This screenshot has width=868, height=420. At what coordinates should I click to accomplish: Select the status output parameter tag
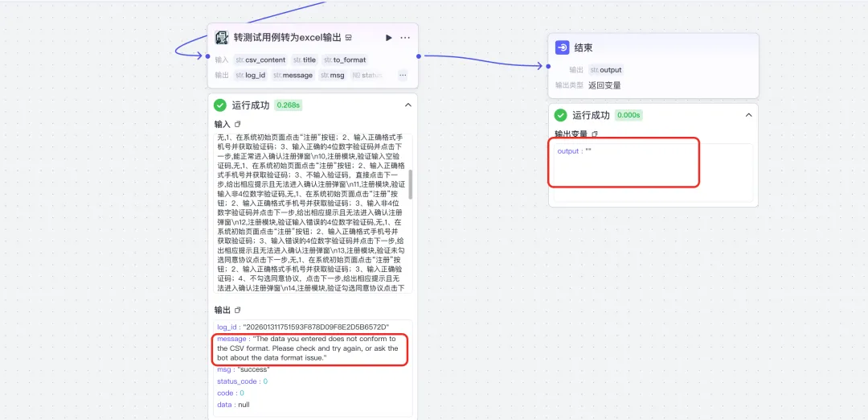[x=367, y=76]
